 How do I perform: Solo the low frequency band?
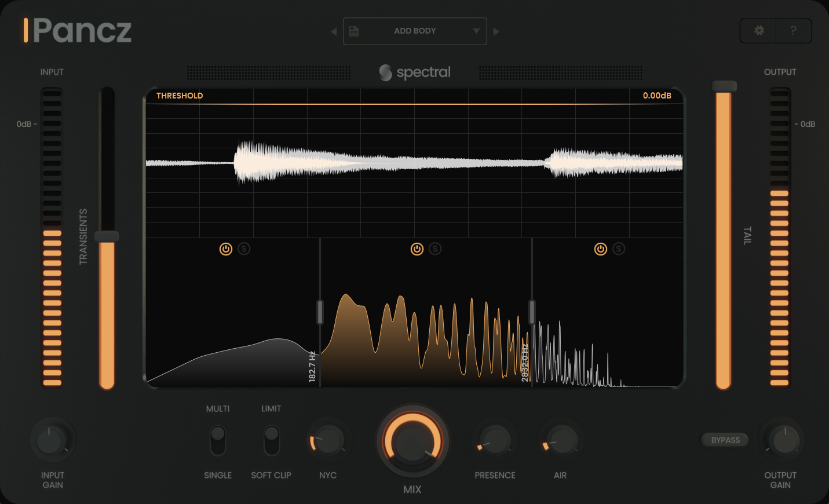coord(244,249)
